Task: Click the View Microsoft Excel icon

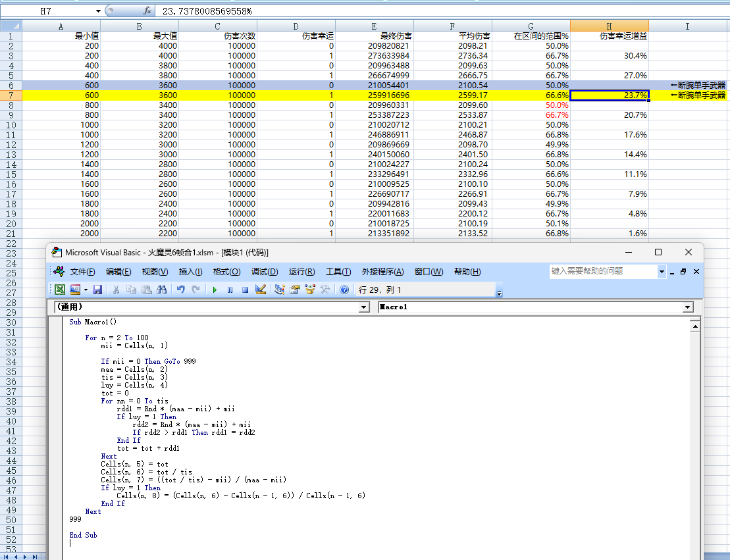Action: pos(60,290)
